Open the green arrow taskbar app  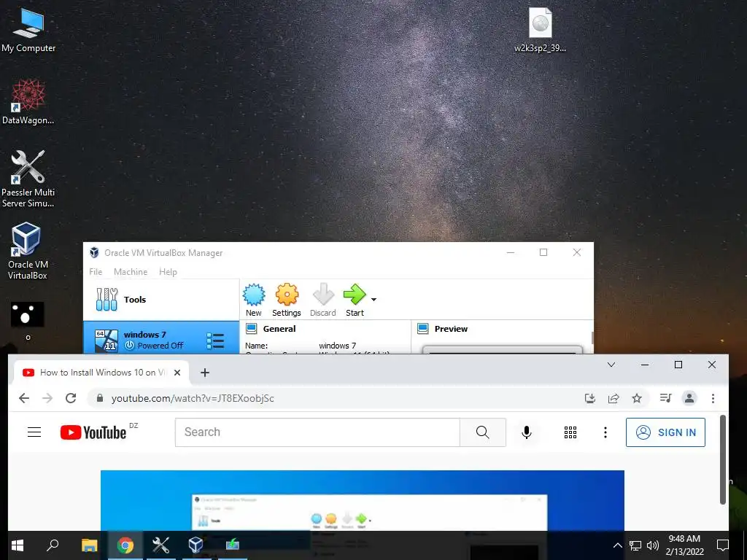point(233,545)
